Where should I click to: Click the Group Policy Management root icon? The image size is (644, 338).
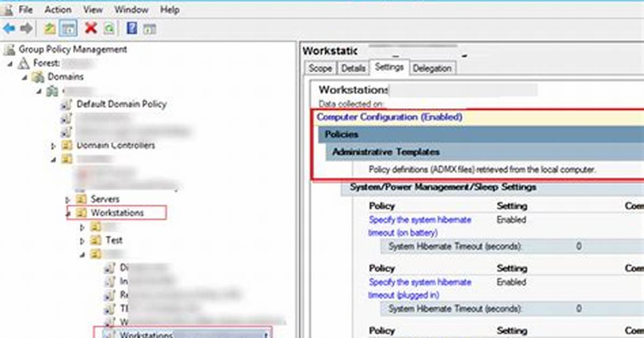click(10, 50)
